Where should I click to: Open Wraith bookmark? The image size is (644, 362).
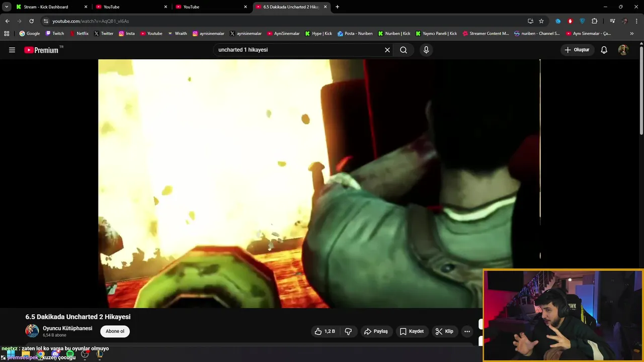point(177,34)
